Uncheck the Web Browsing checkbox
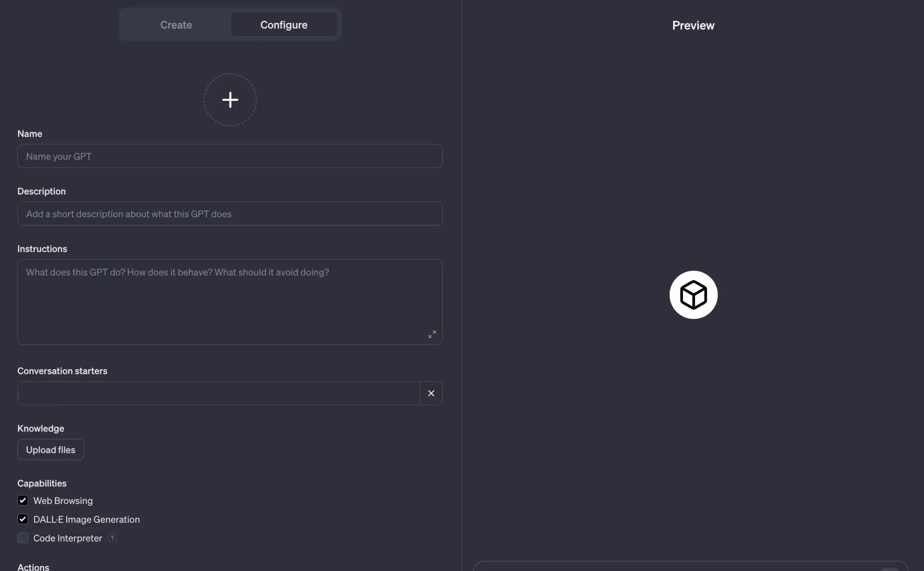924x571 pixels. coord(22,500)
